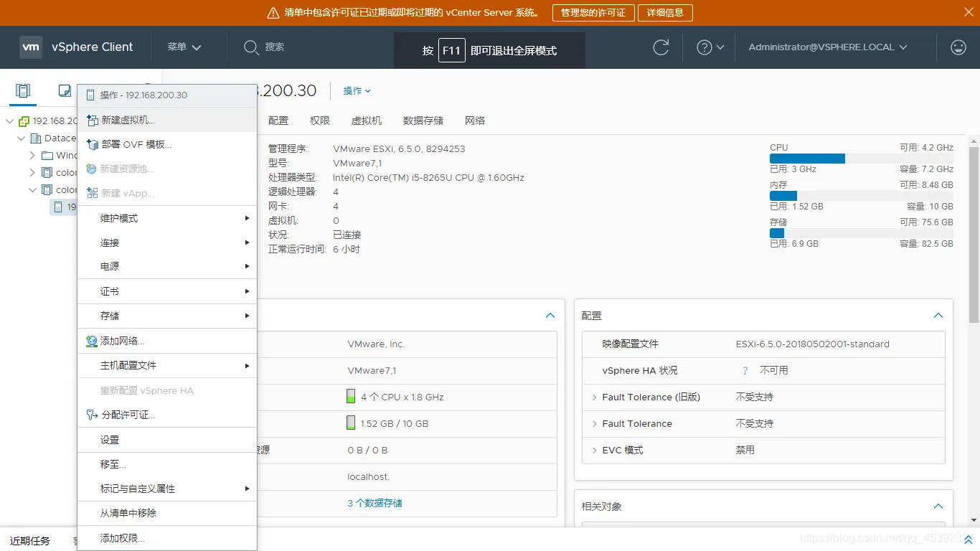Click the Datacenter icon in tree

point(36,138)
